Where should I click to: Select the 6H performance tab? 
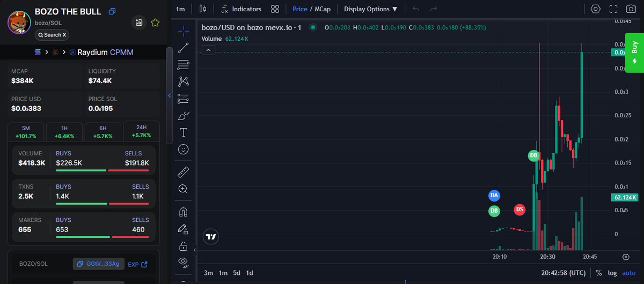tap(103, 132)
